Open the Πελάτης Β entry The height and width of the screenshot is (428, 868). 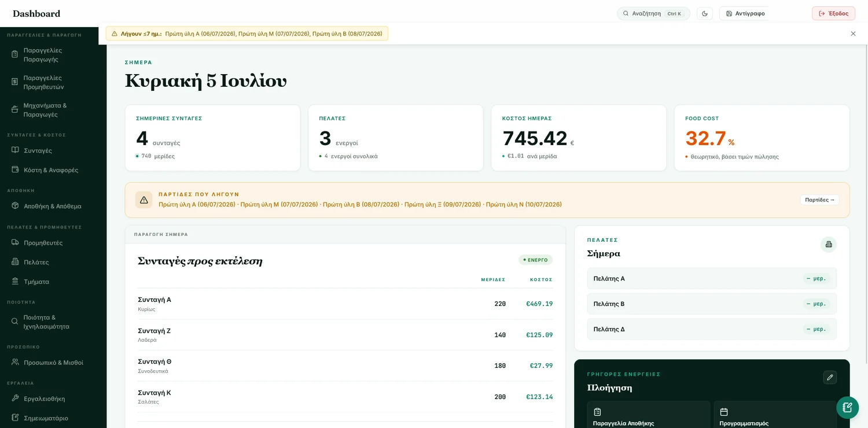tap(712, 304)
